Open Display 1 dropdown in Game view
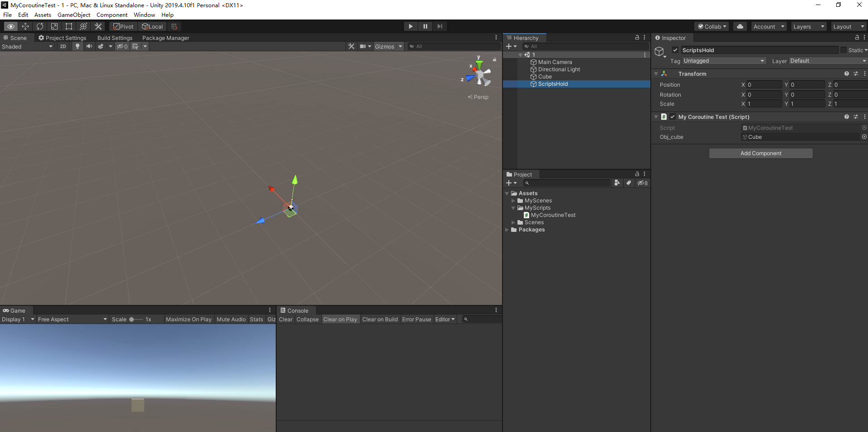The height and width of the screenshot is (432, 868). pyautogui.click(x=18, y=319)
